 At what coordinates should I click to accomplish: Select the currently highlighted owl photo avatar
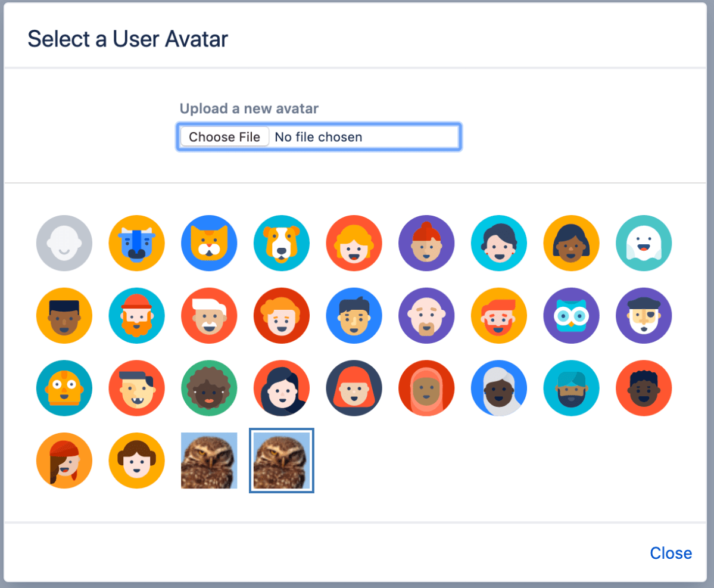click(282, 462)
